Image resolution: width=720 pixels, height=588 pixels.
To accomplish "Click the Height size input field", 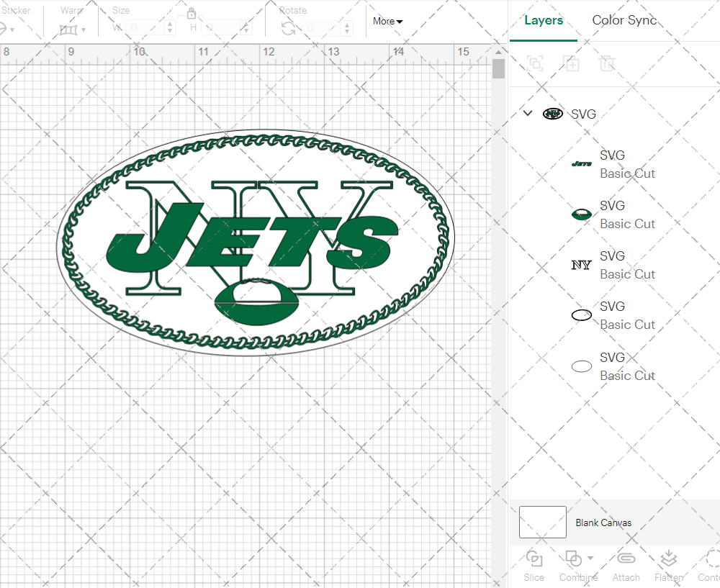I will (x=220, y=28).
